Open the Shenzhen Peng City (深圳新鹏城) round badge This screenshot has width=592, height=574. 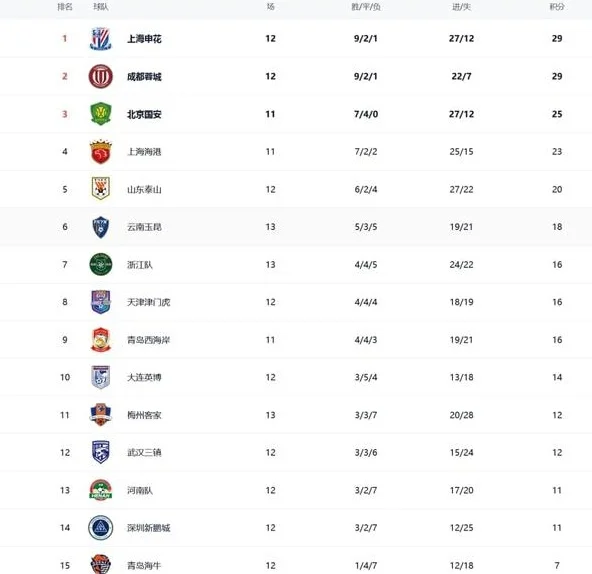pos(100,528)
